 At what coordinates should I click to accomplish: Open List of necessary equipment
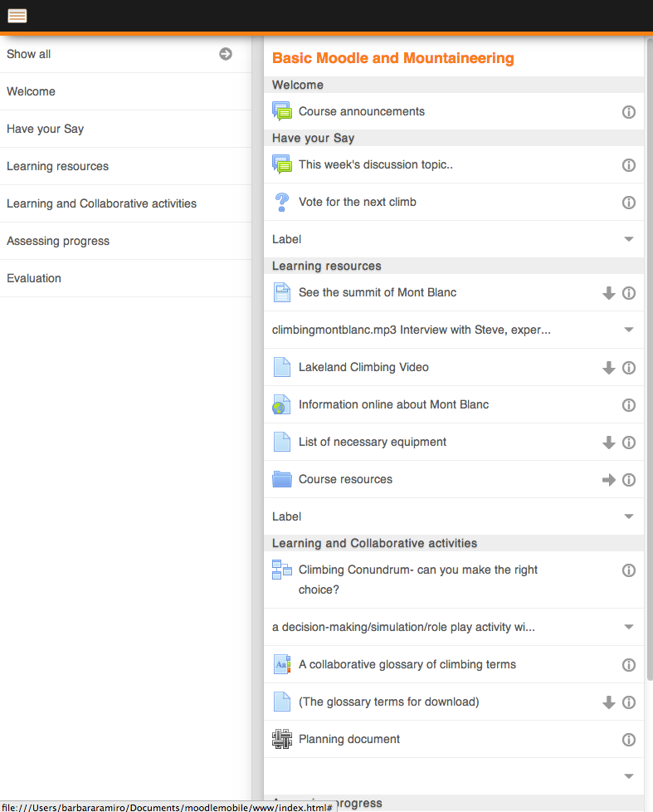point(372,442)
